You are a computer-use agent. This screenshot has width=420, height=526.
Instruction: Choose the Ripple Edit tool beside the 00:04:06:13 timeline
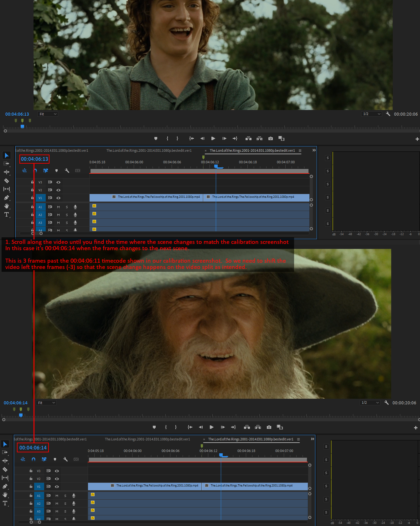(x=7, y=172)
